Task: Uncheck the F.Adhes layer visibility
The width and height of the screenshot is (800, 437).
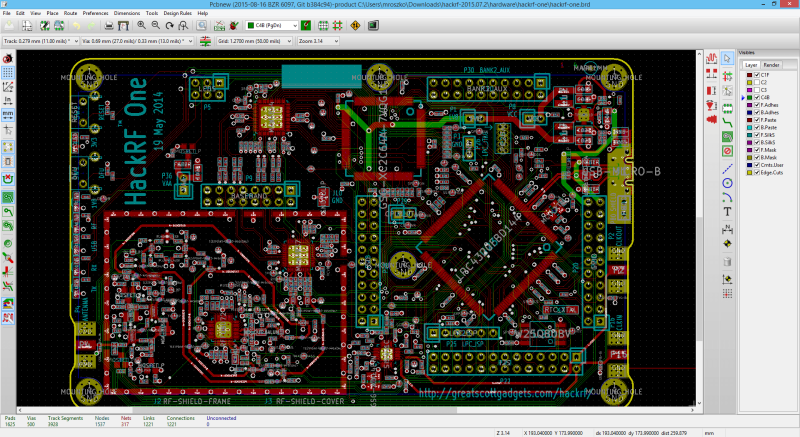Action: (757, 105)
